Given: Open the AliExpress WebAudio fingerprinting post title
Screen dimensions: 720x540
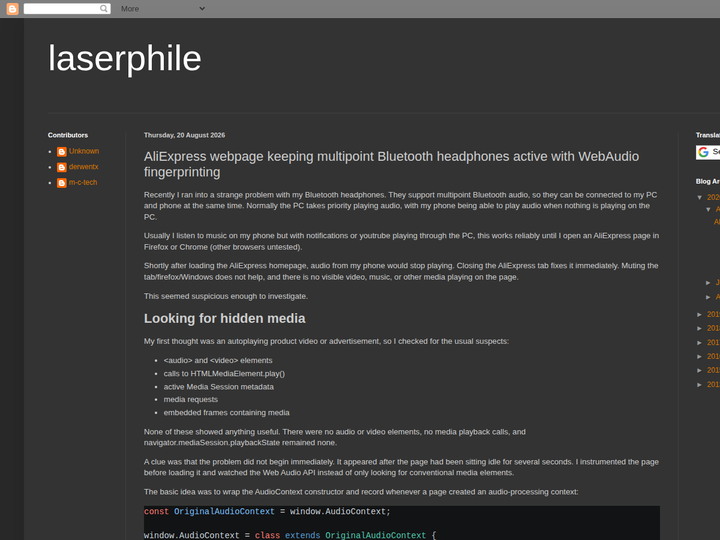Looking at the screenshot, I should pos(391,164).
